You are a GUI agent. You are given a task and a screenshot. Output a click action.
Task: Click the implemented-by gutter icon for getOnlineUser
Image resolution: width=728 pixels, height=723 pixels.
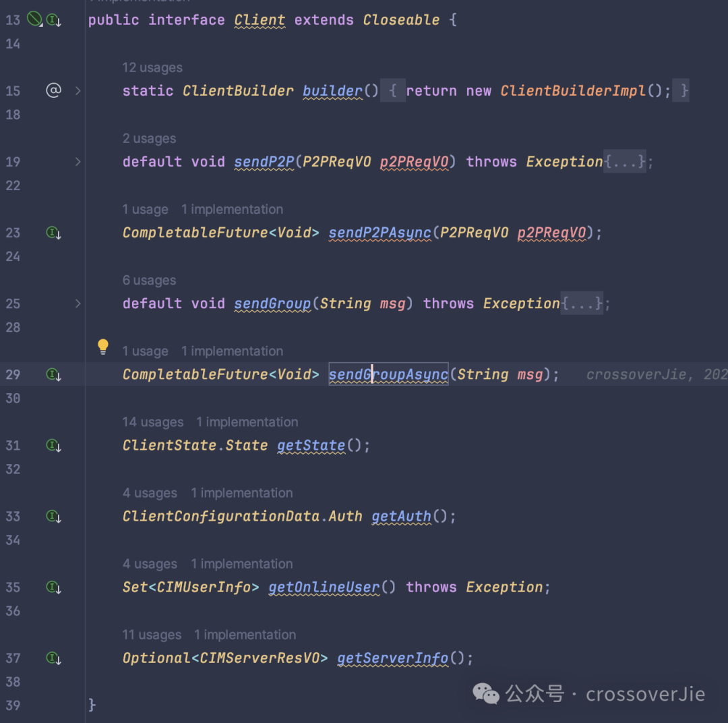tap(54, 587)
